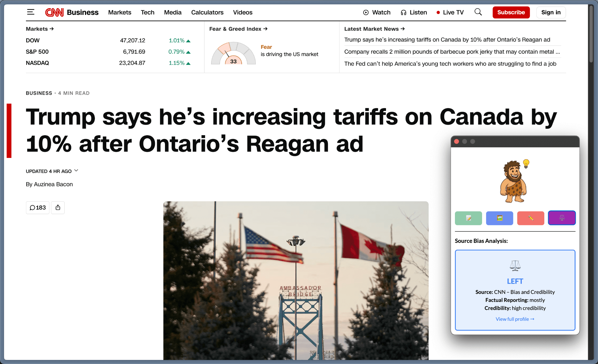The width and height of the screenshot is (598, 364).
Task: Click the Source Bias Analysis heading
Action: tap(481, 241)
